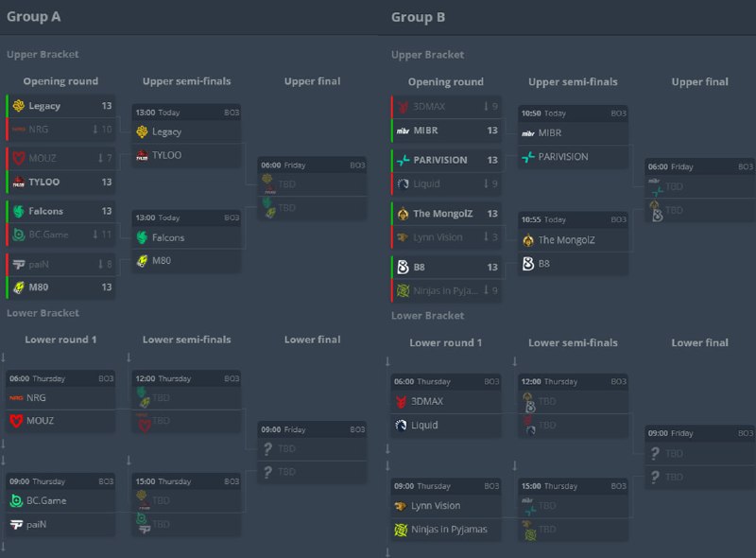Open The MongolZ team name in upper semi-finals
756x558 pixels.
click(566, 240)
